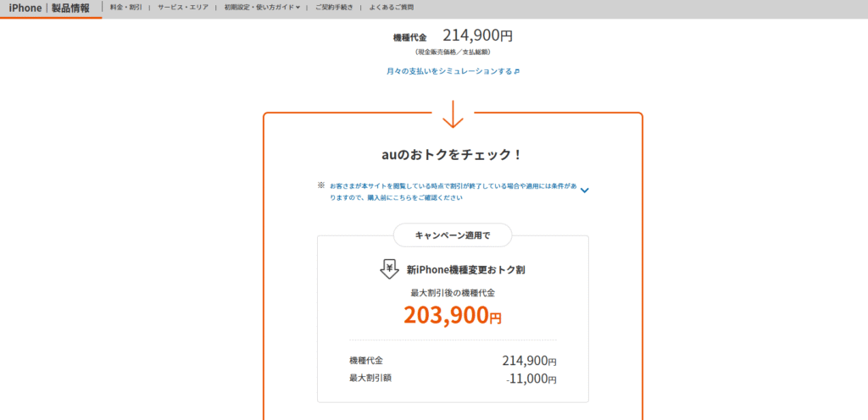
Task: Click the small arrow beside 使い方ガイド
Action: click(298, 8)
